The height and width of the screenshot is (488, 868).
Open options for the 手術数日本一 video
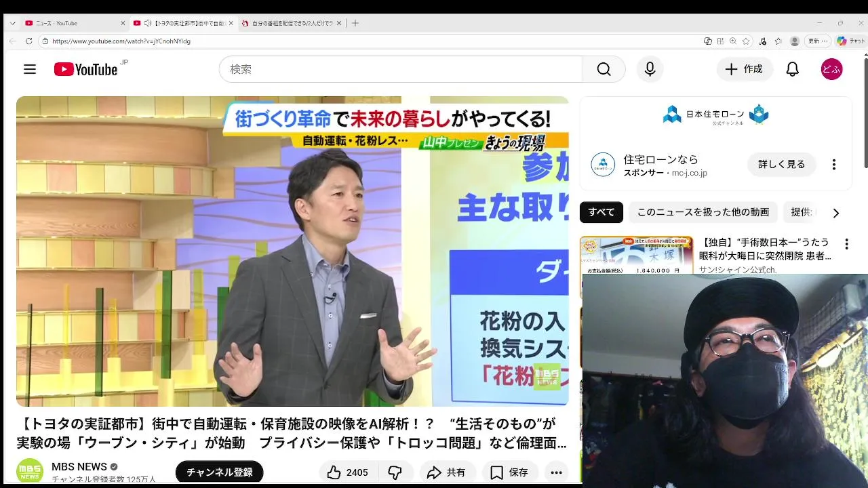coord(846,244)
